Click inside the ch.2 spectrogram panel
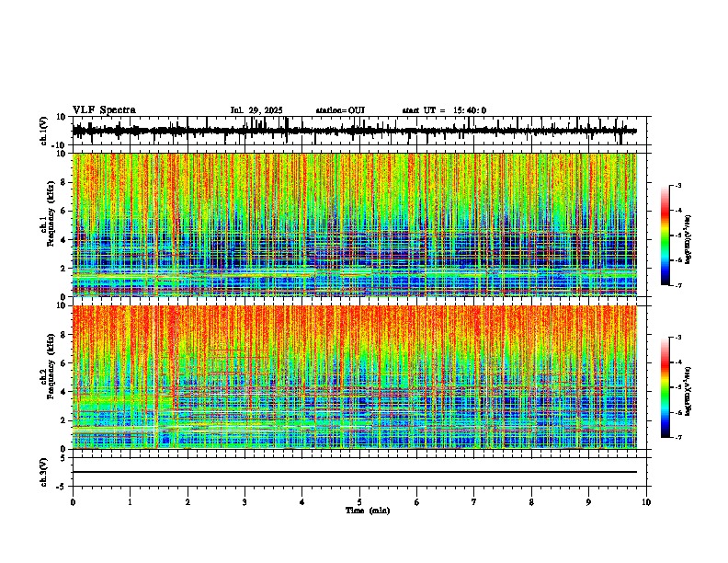The height and width of the screenshot is (563, 728). point(354,377)
